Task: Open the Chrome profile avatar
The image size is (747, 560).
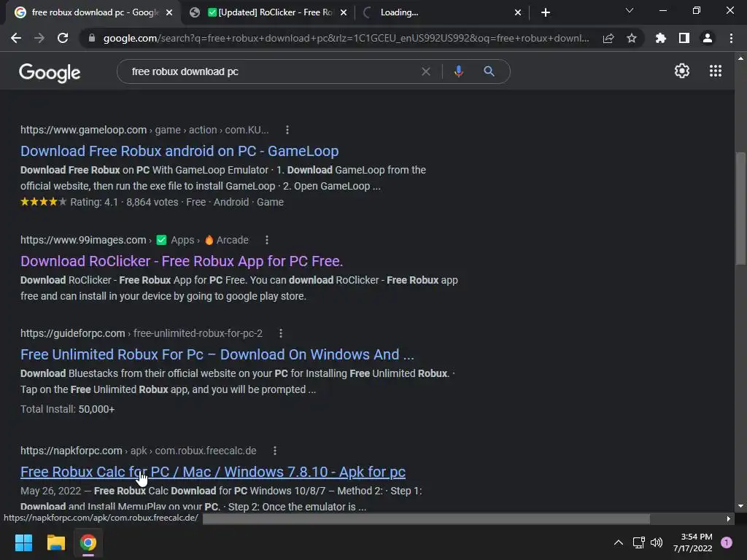Action: pos(707,38)
